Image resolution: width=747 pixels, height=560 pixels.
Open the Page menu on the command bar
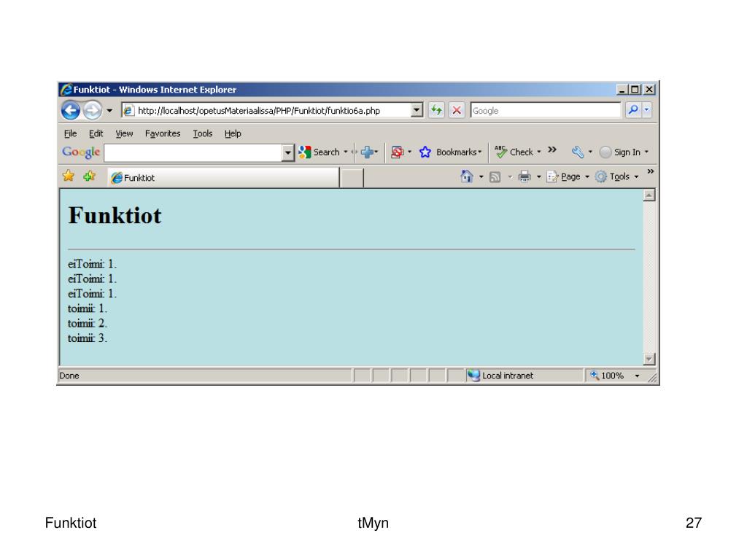568,176
